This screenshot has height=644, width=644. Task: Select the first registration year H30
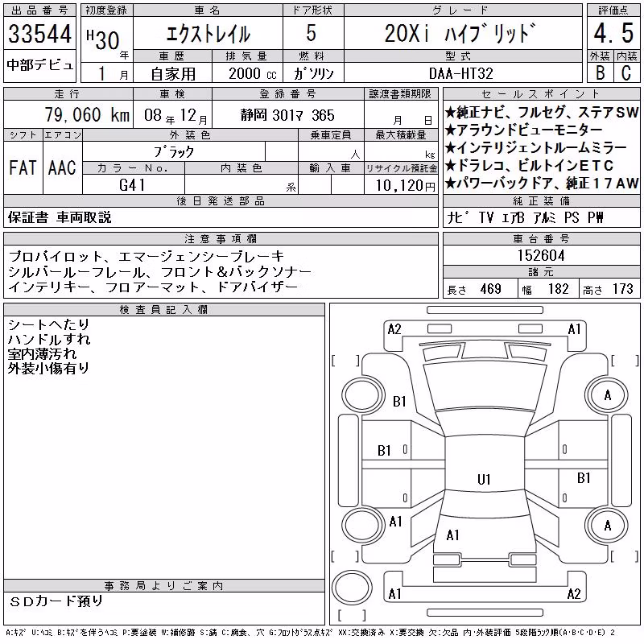(x=103, y=40)
